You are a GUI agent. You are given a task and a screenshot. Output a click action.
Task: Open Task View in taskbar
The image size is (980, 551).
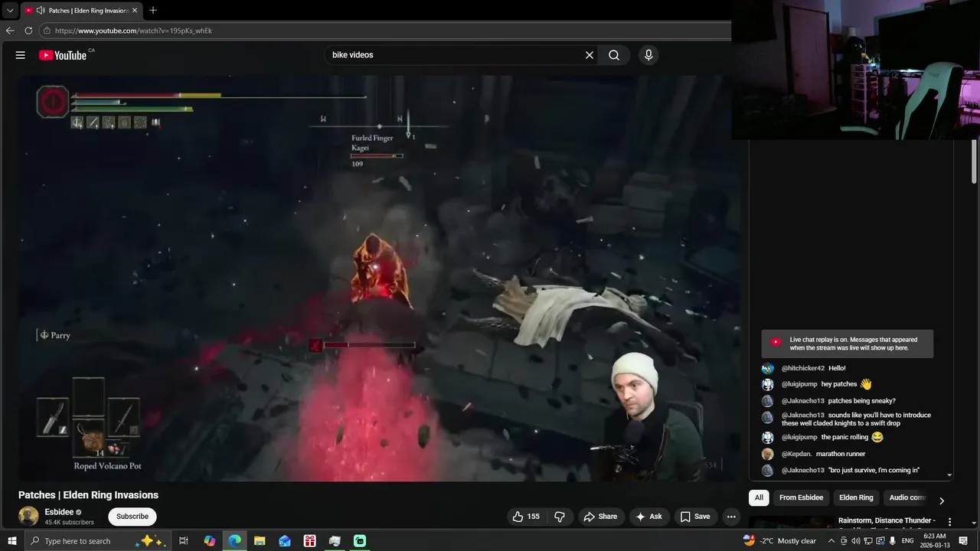tap(184, 541)
